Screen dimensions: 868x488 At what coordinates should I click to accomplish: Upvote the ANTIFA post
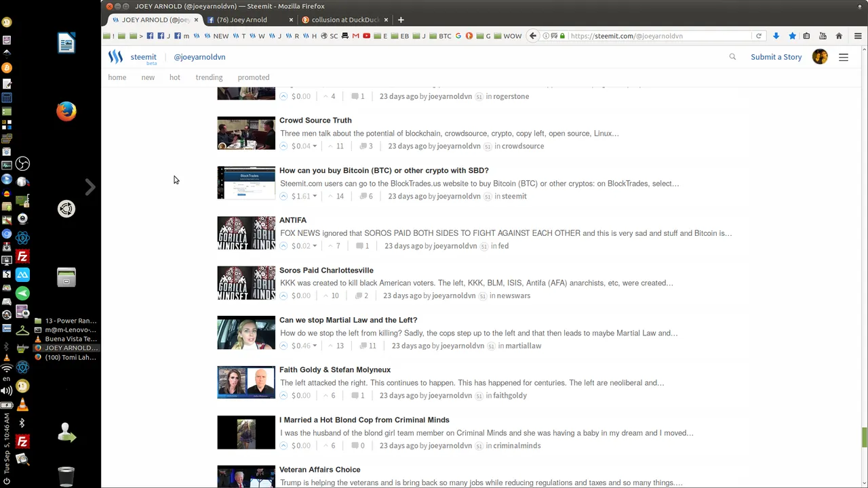point(283,246)
